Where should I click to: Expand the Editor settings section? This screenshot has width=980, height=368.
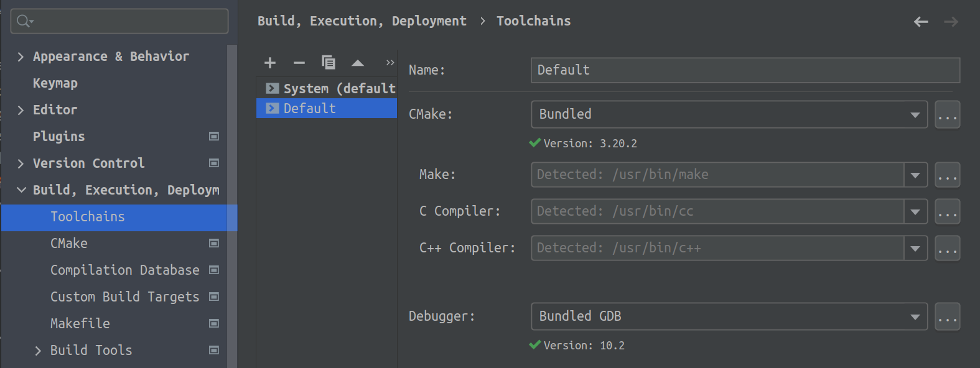coord(21,109)
